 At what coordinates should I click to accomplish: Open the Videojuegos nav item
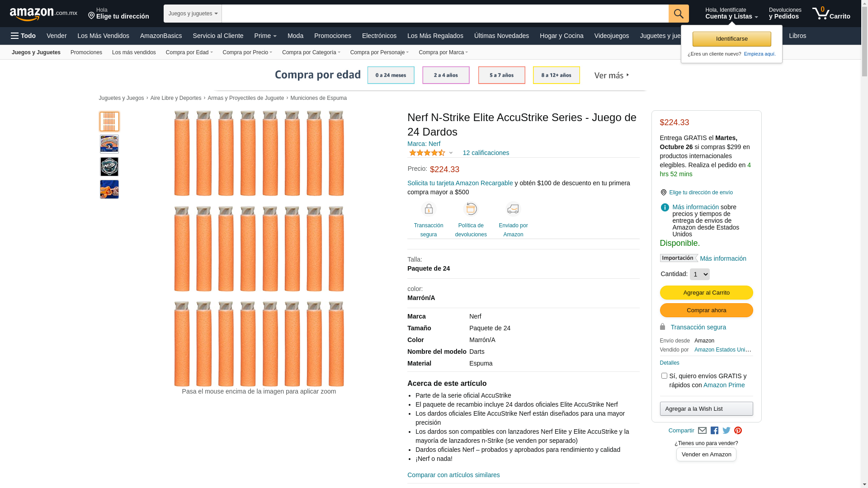click(x=611, y=36)
